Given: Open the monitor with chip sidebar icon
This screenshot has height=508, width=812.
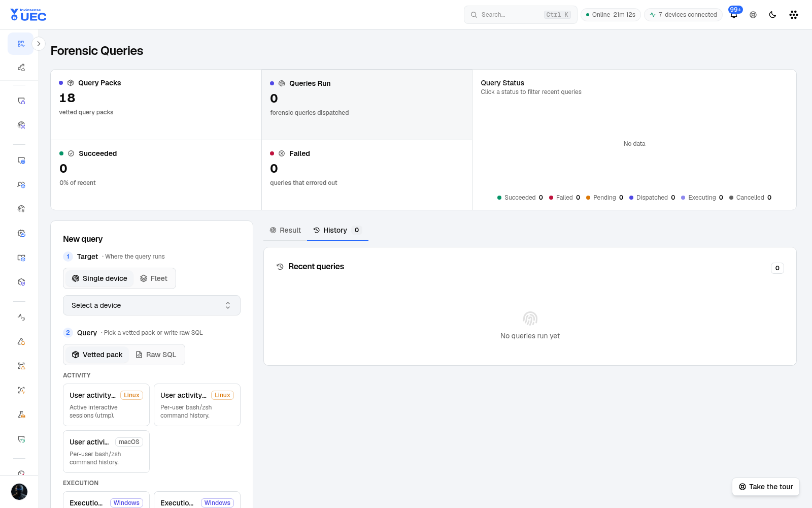Looking at the screenshot, I should pyautogui.click(x=21, y=161).
